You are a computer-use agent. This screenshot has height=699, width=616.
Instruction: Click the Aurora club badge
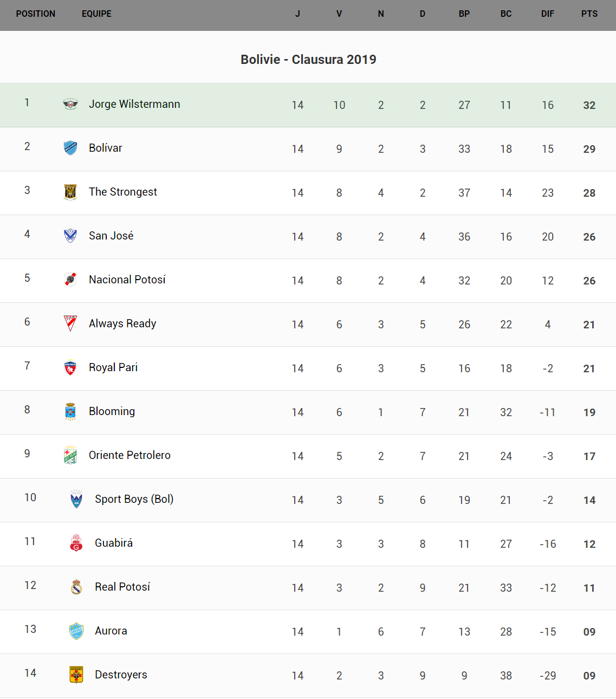coord(76,631)
